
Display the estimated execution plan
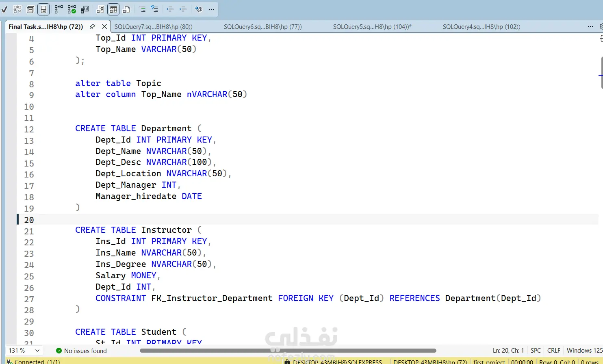pos(17,9)
